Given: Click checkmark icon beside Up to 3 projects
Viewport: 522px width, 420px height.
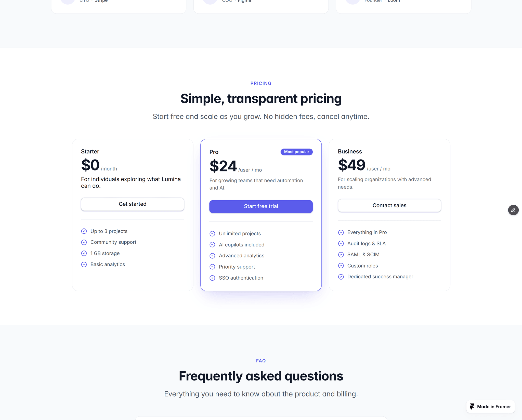Looking at the screenshot, I should (x=84, y=231).
